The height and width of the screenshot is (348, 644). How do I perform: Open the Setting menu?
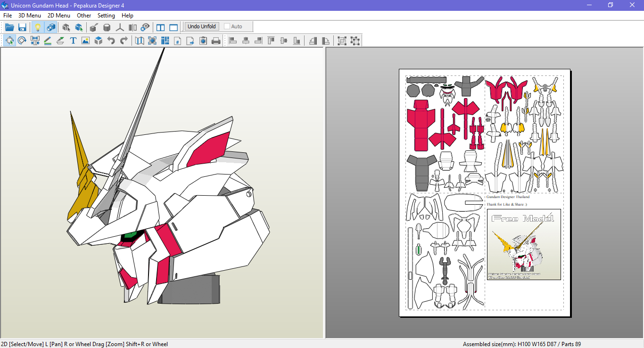click(x=106, y=15)
